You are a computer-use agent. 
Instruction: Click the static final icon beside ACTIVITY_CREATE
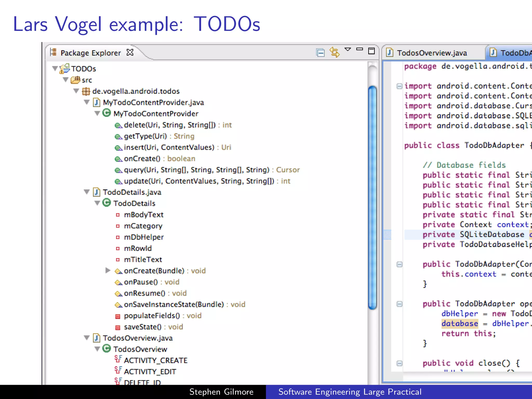pos(118,359)
